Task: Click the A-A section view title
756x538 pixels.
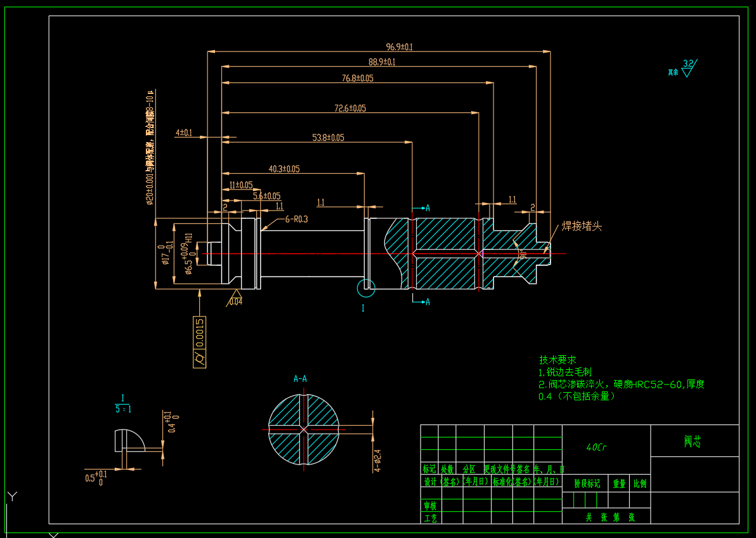Action: pyautogui.click(x=300, y=379)
